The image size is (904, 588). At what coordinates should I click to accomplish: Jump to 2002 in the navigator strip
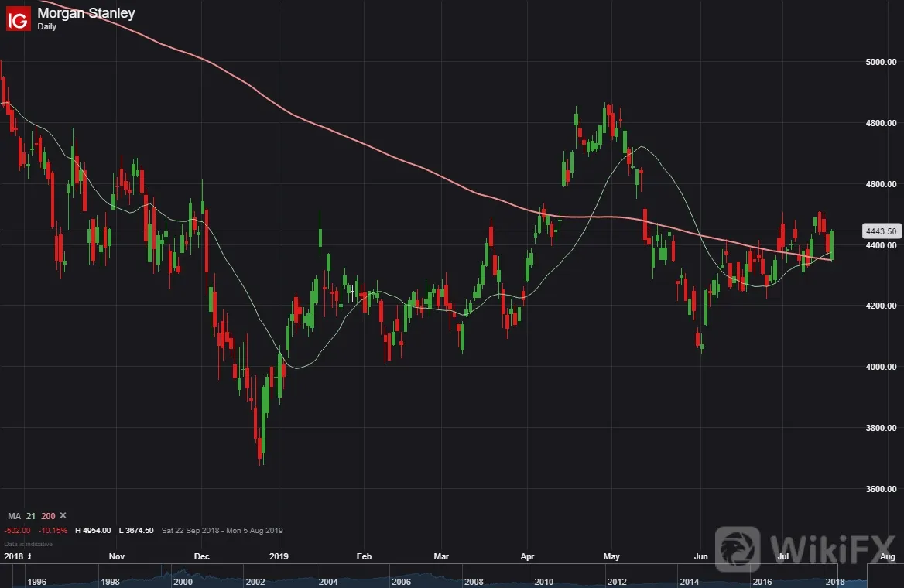[x=255, y=582]
